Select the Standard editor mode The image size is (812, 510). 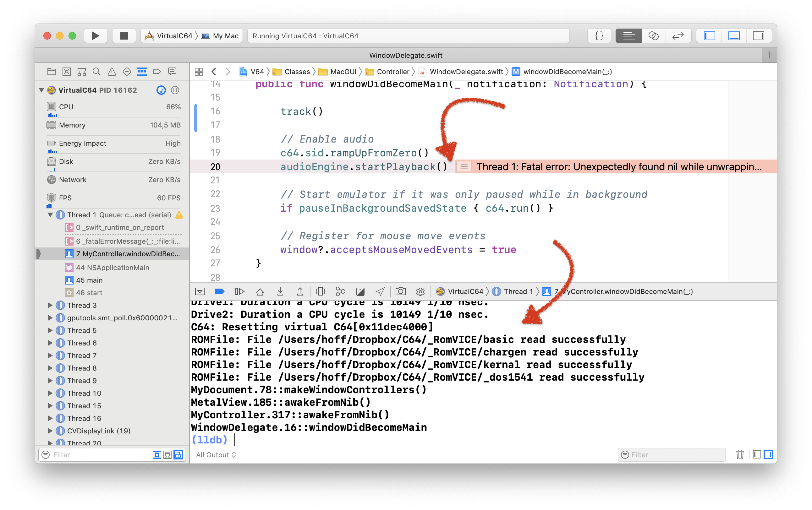pyautogui.click(x=628, y=36)
